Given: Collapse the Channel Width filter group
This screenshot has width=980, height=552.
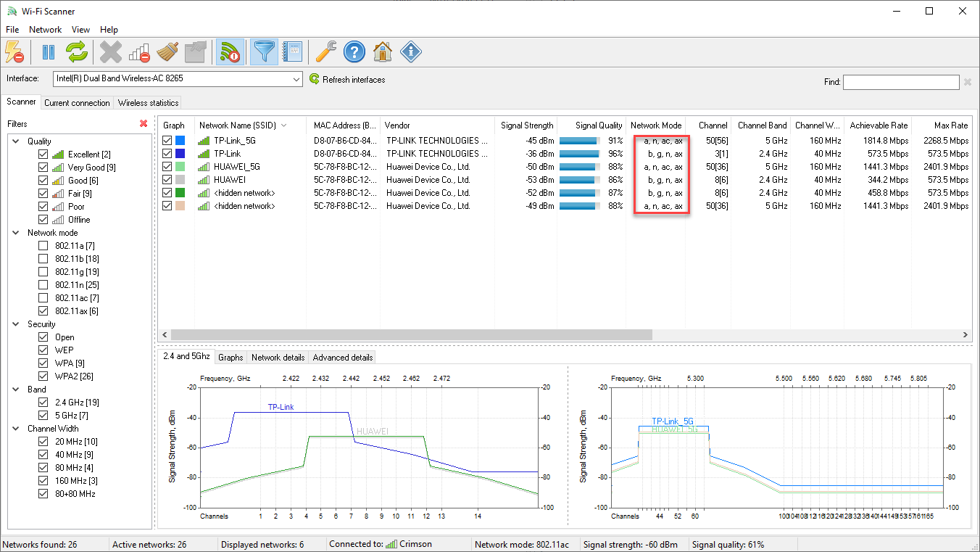Looking at the screenshot, I should click(17, 428).
